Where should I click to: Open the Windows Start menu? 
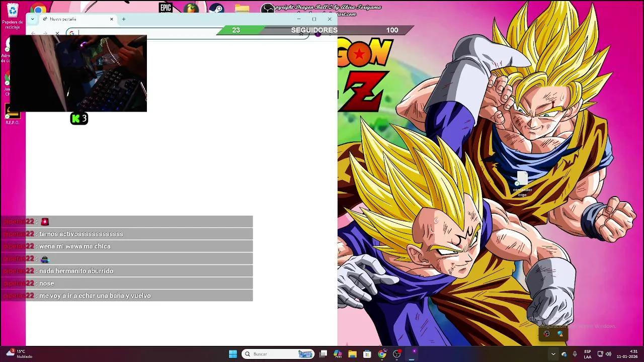click(x=233, y=354)
